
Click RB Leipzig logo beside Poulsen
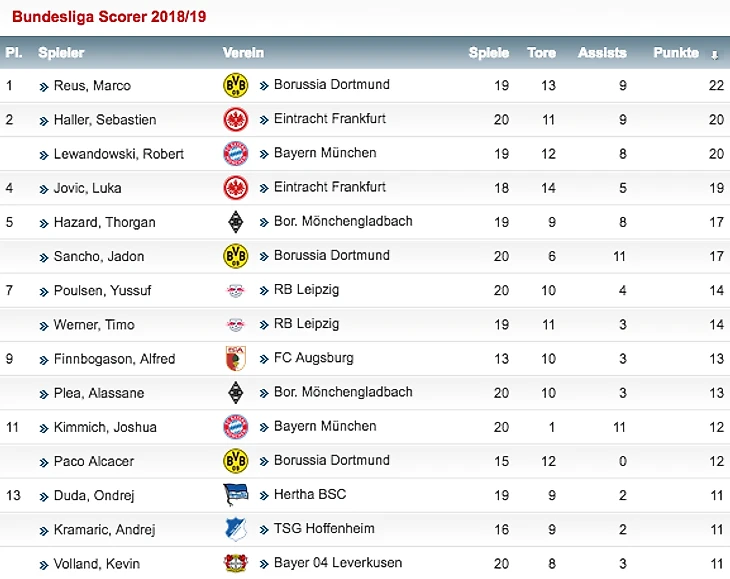236,290
